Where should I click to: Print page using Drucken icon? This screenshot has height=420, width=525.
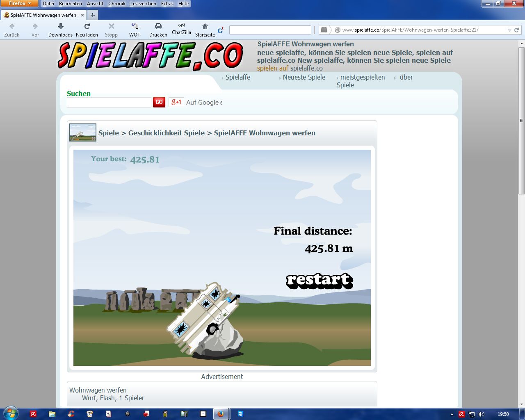pyautogui.click(x=158, y=27)
